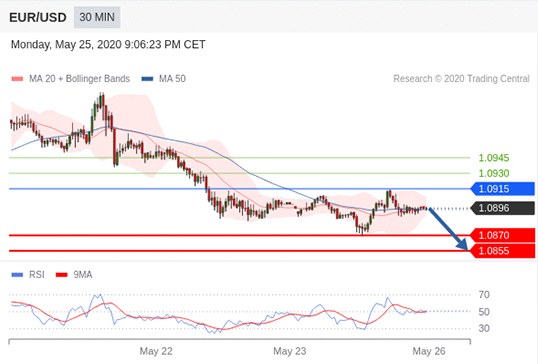
Task: Select the green 1.0945 resistance label
Action: (494, 158)
